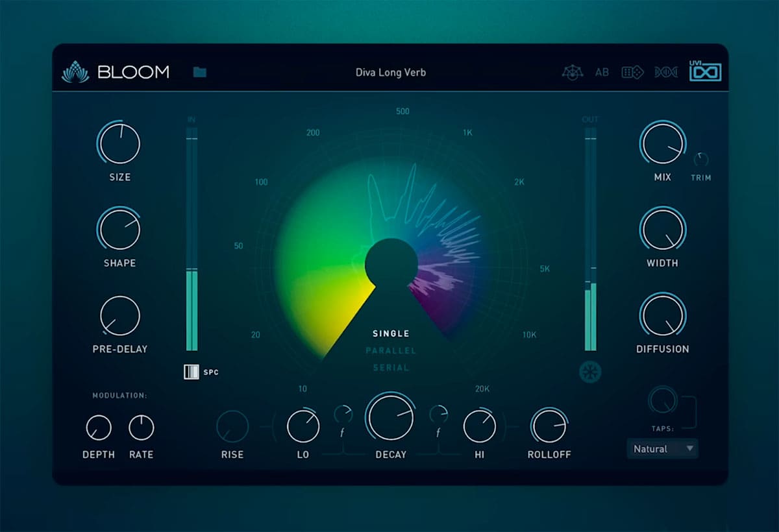Click the 500 frequency label

click(x=402, y=112)
